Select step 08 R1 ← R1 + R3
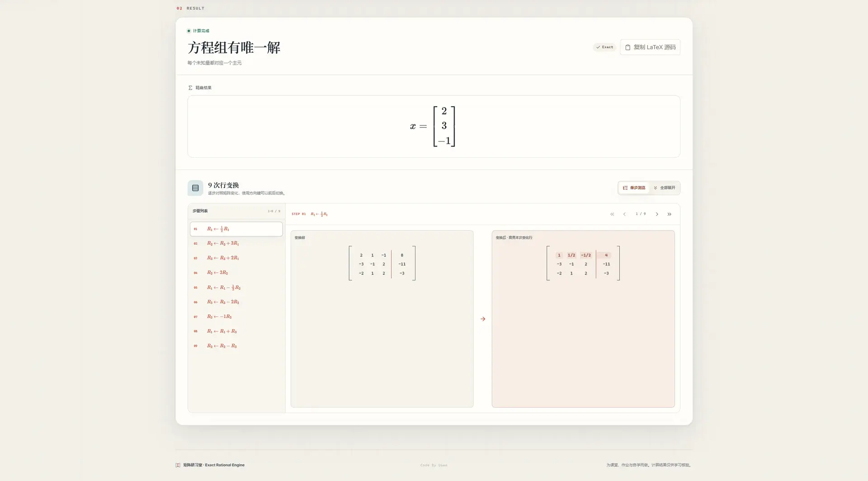 tap(236, 331)
